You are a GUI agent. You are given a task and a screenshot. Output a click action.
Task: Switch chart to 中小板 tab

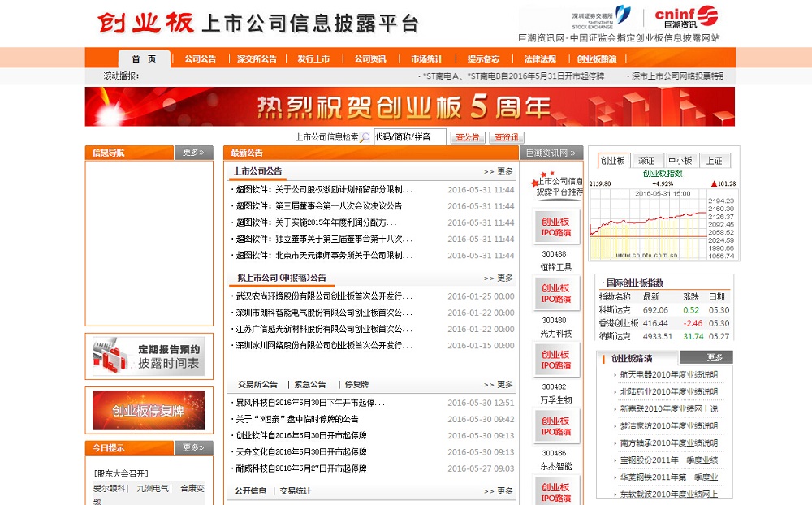point(680,161)
